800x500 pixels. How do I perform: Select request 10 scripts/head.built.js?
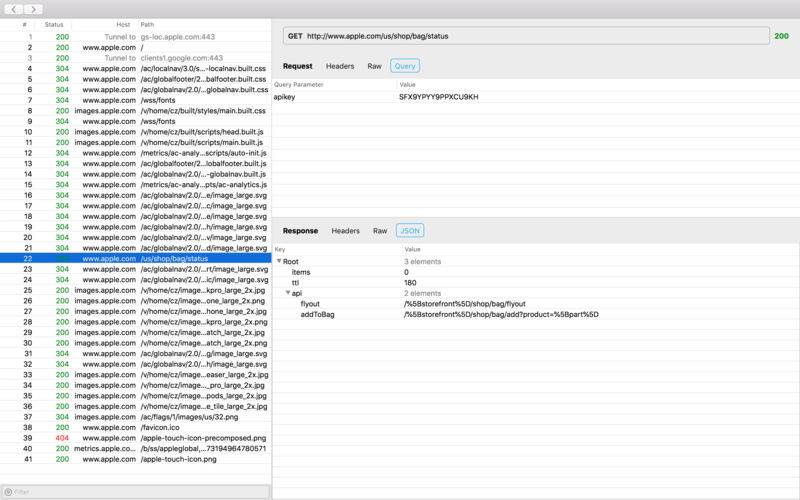click(x=136, y=132)
